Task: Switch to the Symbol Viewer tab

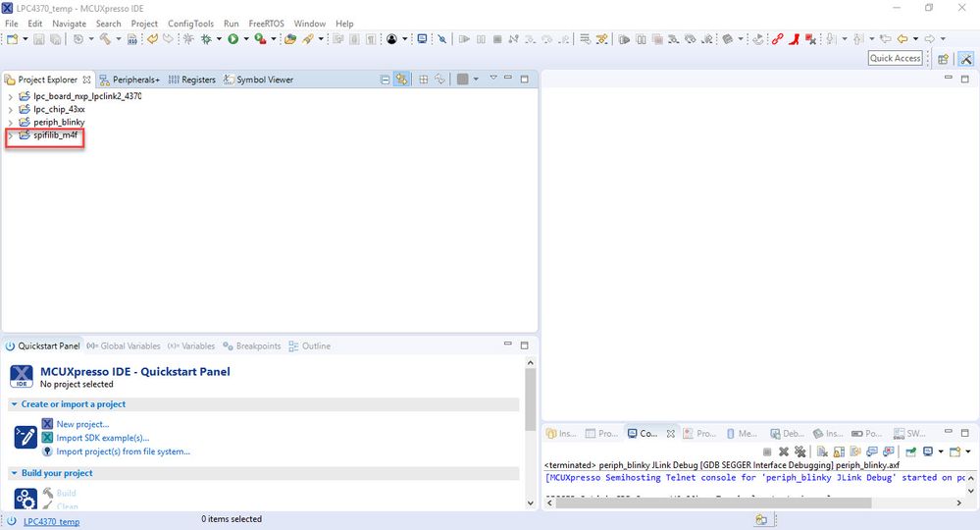Action: 259,79
